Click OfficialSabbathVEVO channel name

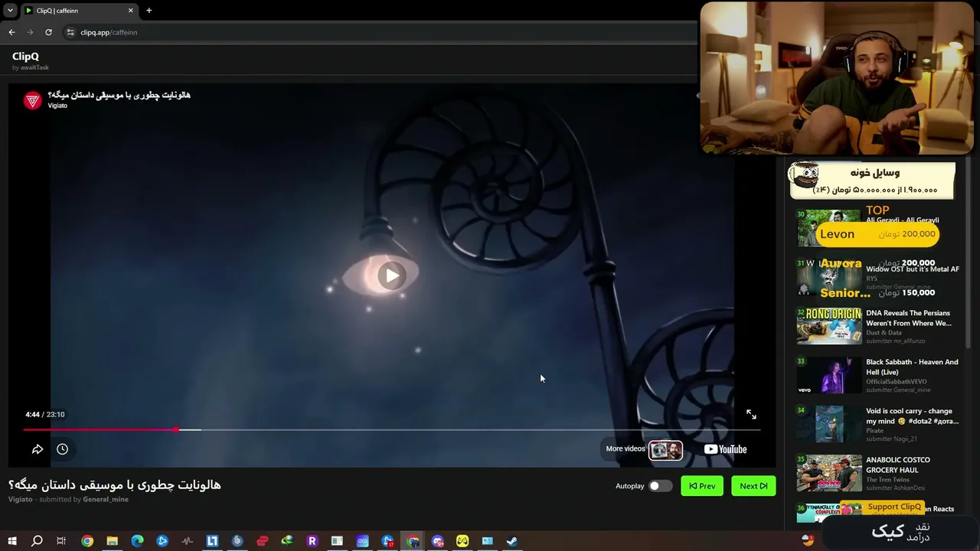(897, 382)
